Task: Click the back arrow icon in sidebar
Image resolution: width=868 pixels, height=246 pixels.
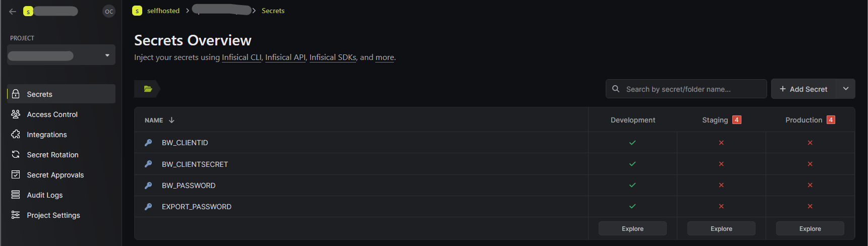Action: coord(13,11)
